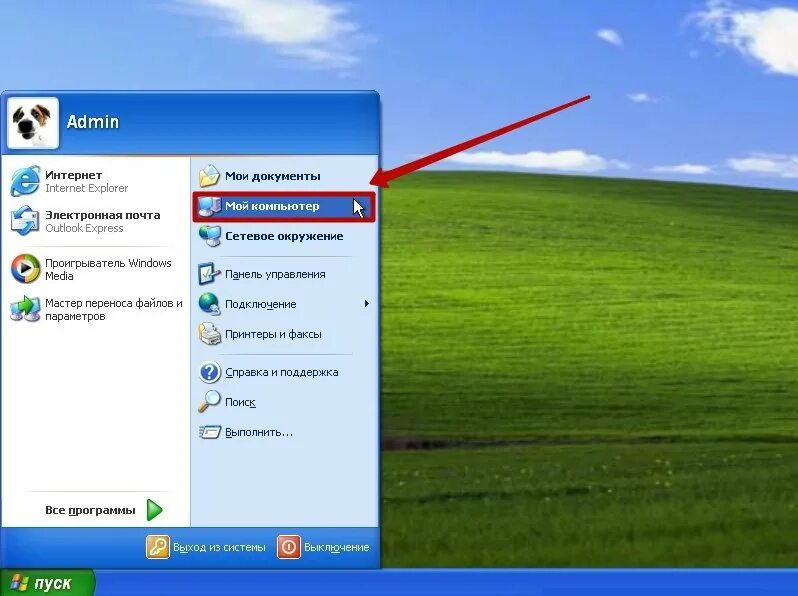Expand Подключение submenu arrow

coord(366,304)
